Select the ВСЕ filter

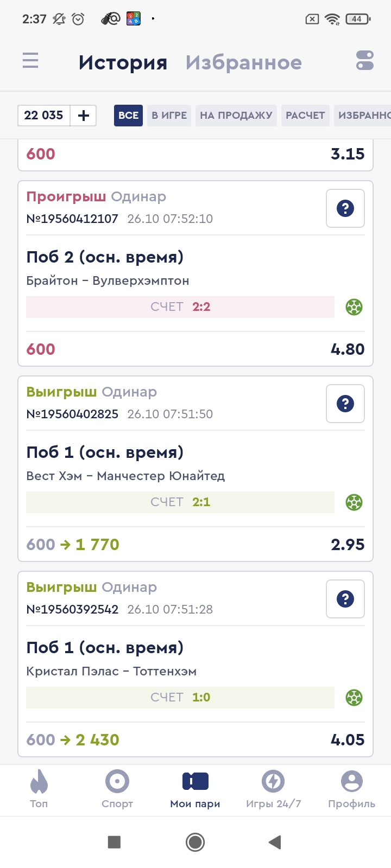click(x=128, y=116)
